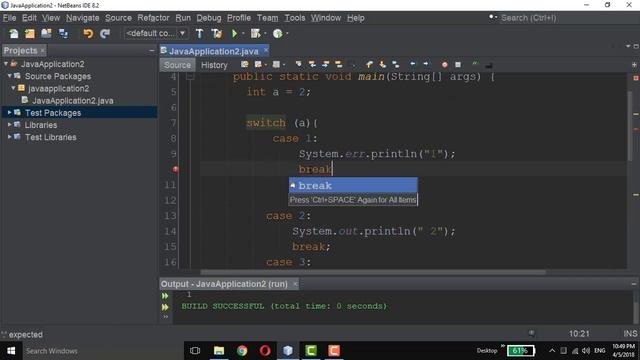Click the Last Edit icon in editor toolbar

[x=244, y=64]
